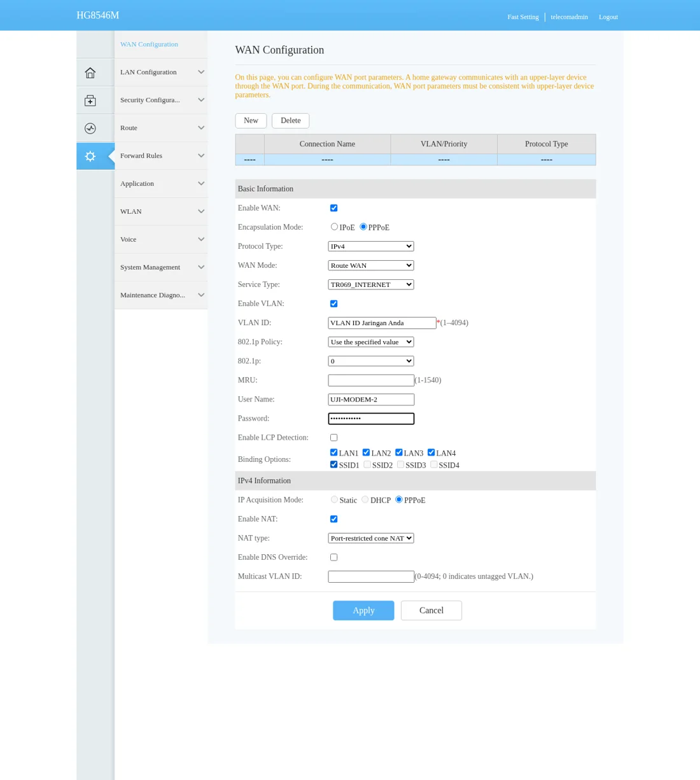This screenshot has height=780, width=700.
Task: Click the Cancel button
Action: (431, 610)
